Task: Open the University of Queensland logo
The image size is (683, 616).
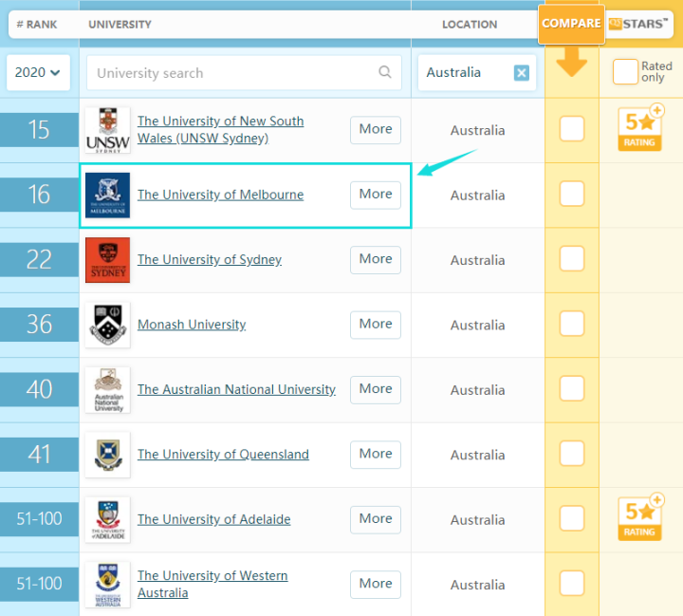Action: coord(107,455)
